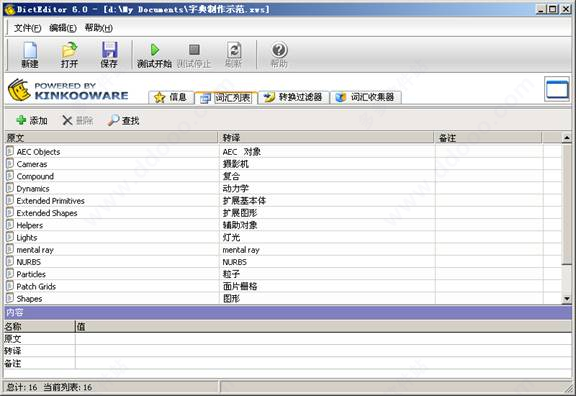Screen dimensions: 576x396
Task: Click the translation cell 摄影机
Action: point(236,164)
